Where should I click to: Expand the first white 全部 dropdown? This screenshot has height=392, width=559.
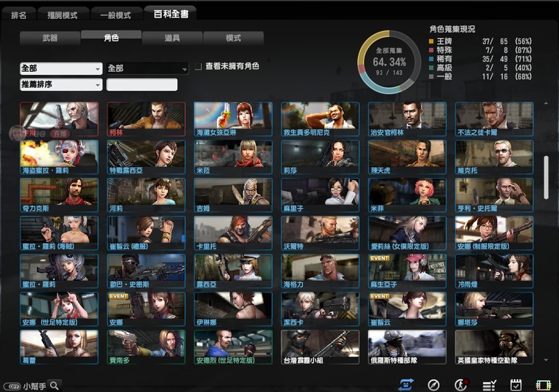pos(61,68)
